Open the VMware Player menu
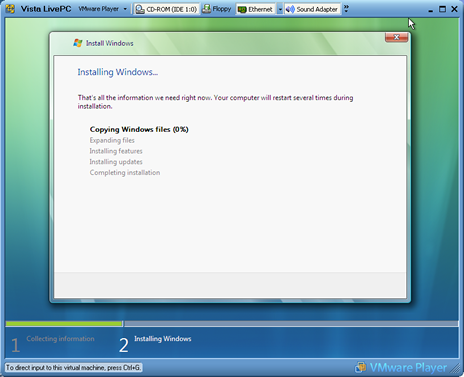 103,9
